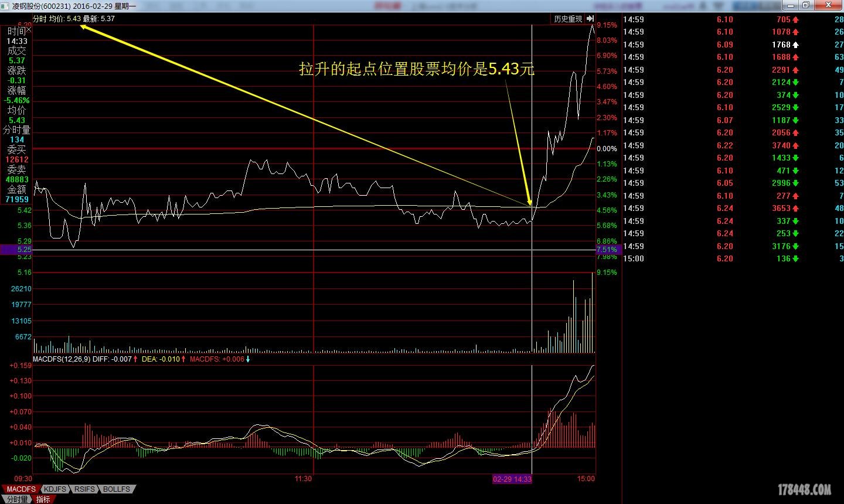The width and height of the screenshot is (844, 504).
Task: Click the tick row with volume 3653
Action: [x=733, y=208]
